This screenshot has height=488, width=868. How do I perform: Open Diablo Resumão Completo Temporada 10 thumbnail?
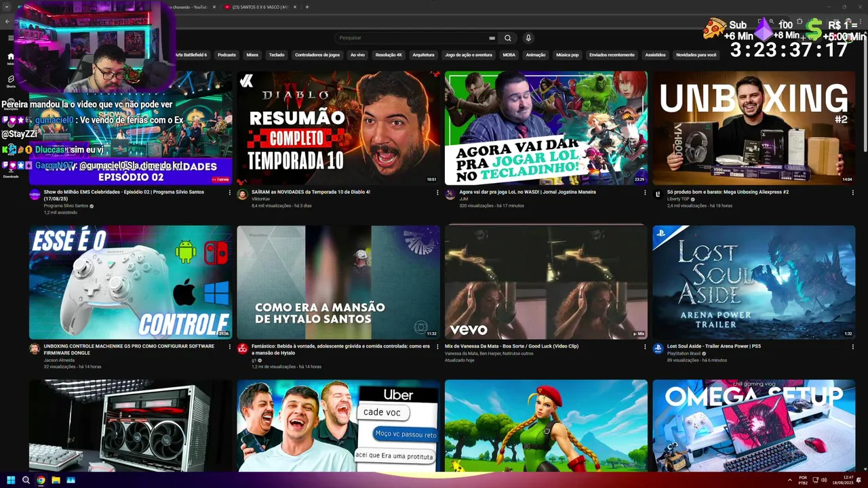point(338,128)
